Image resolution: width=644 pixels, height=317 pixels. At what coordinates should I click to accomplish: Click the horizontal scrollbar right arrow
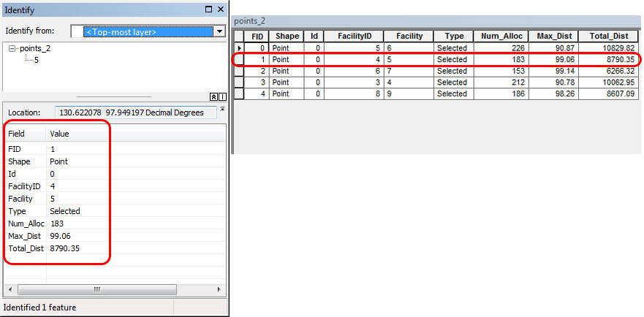point(219,289)
